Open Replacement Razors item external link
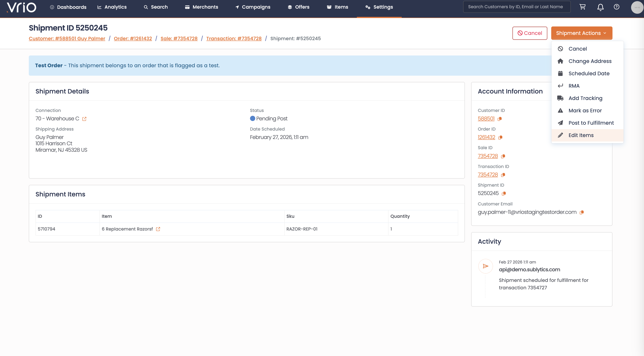Image resolution: width=644 pixels, height=356 pixels. point(158,229)
